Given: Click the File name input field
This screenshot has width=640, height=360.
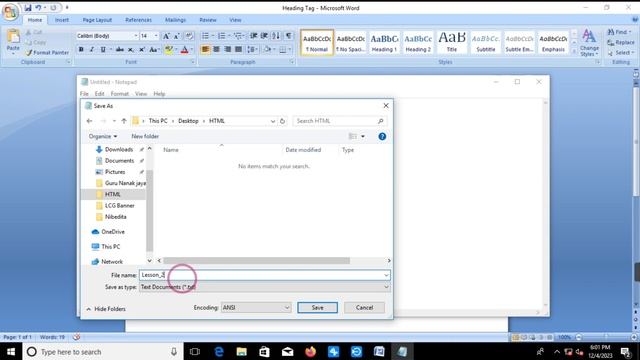Looking at the screenshot, I should [x=264, y=275].
